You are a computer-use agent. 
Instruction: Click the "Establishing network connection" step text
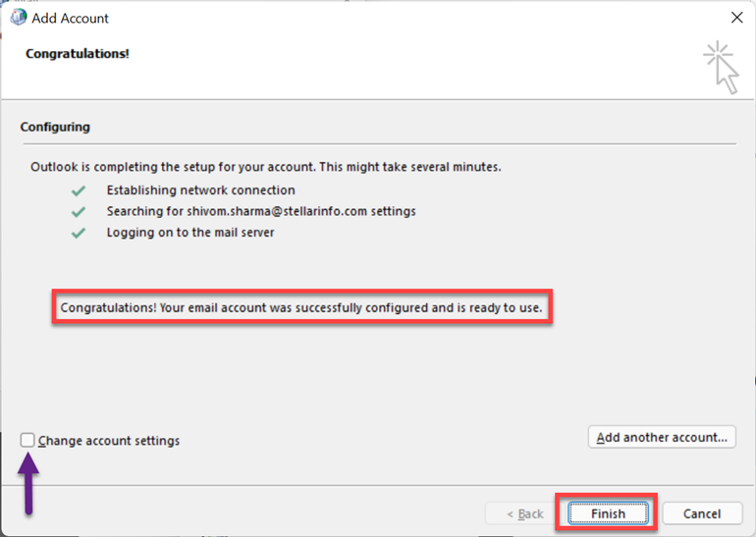[200, 190]
